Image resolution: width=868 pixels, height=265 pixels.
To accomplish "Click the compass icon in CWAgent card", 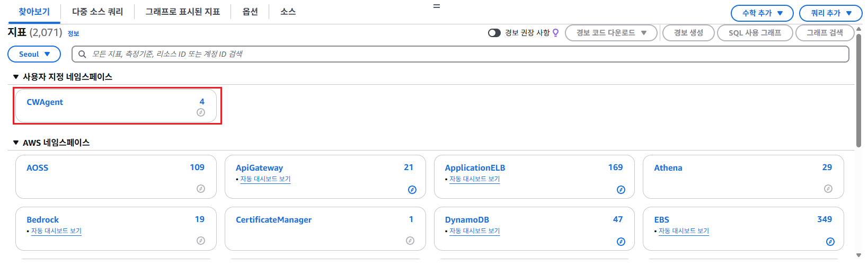I will (201, 112).
